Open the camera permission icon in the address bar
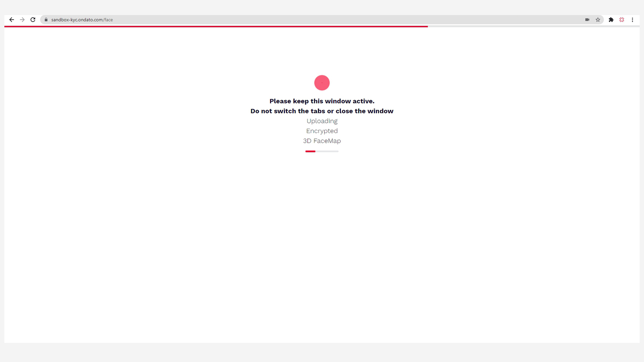Viewport: 644px width, 362px height. click(587, 20)
